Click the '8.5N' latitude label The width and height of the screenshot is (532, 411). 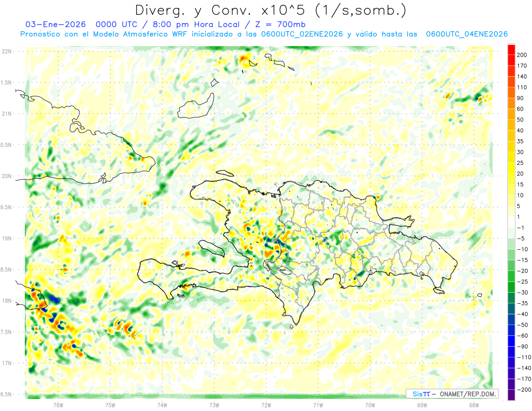[x=7, y=270]
